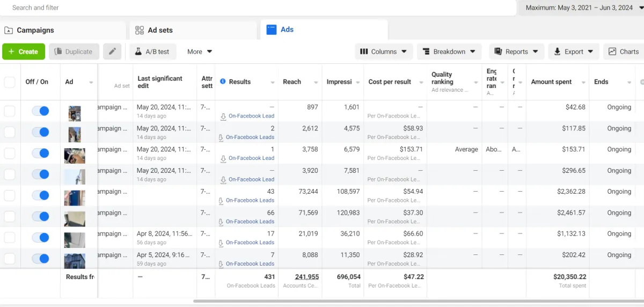Viewport: 644px width, 307px height.
Task: Tick the select-all header checkbox
Action: (x=10, y=82)
